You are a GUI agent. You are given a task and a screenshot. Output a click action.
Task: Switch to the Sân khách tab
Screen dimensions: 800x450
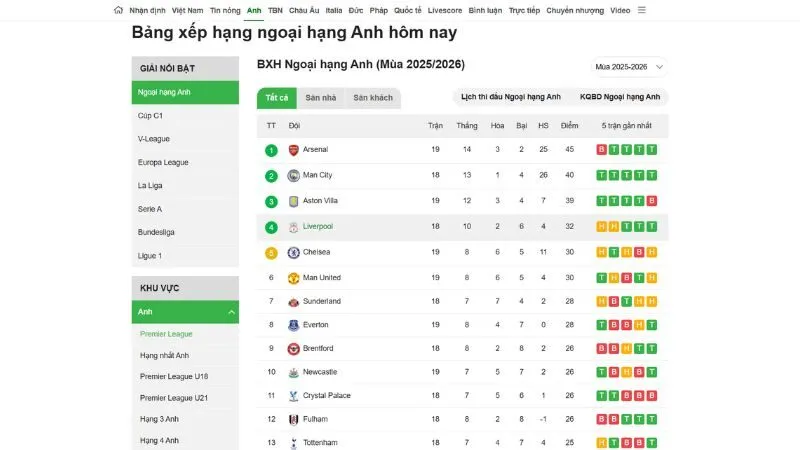point(374,98)
